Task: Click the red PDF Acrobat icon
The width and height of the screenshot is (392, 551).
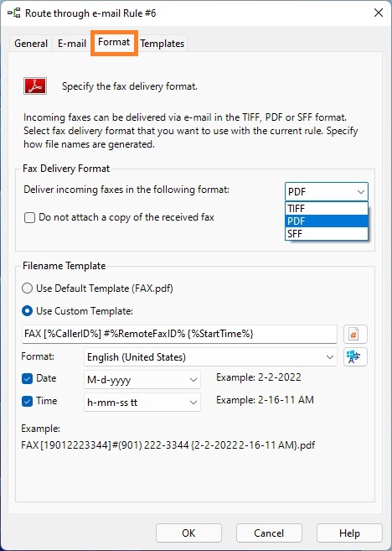Action: click(35, 86)
